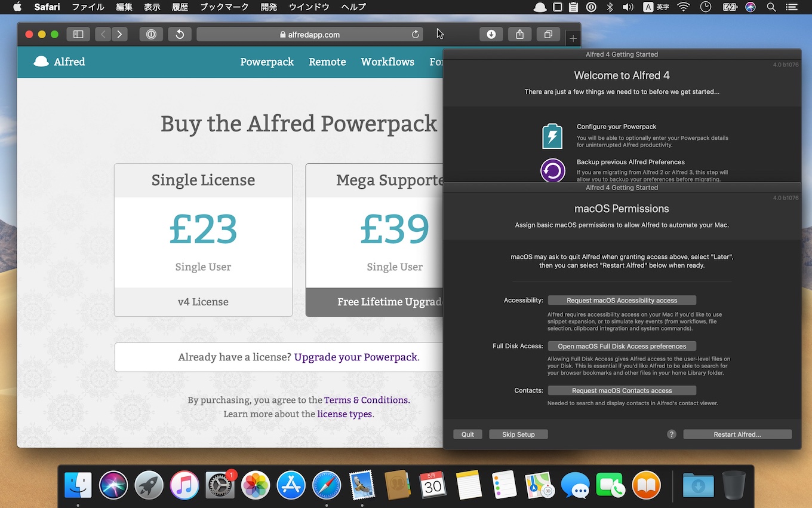The width and height of the screenshot is (812, 508).
Task: Go forward in Safari history
Action: click(x=120, y=35)
